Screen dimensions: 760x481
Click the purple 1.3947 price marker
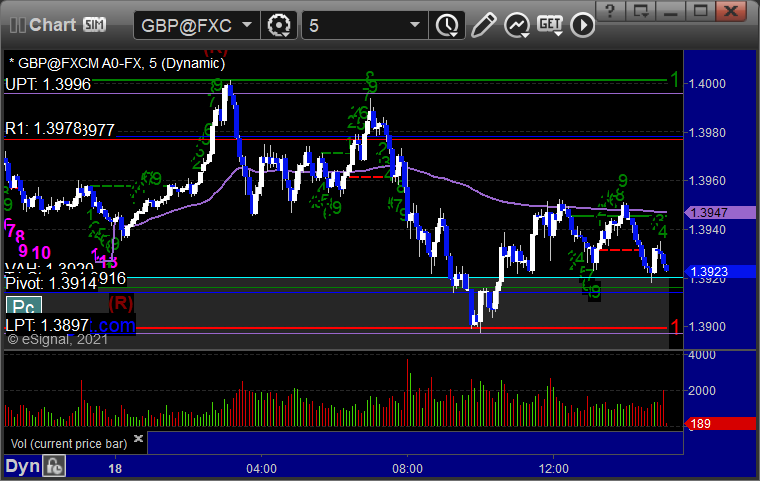[x=720, y=212]
